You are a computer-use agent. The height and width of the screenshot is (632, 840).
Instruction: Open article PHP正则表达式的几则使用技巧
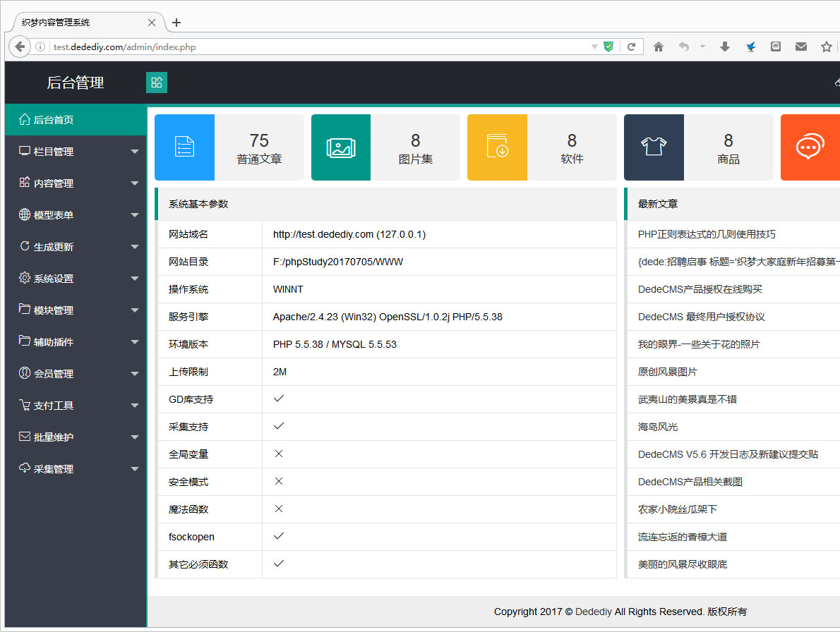707,234
